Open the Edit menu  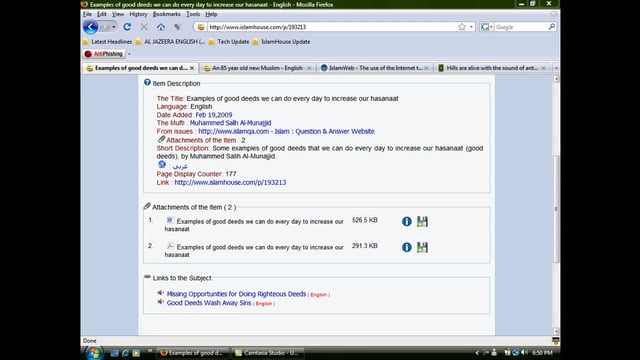[102, 14]
